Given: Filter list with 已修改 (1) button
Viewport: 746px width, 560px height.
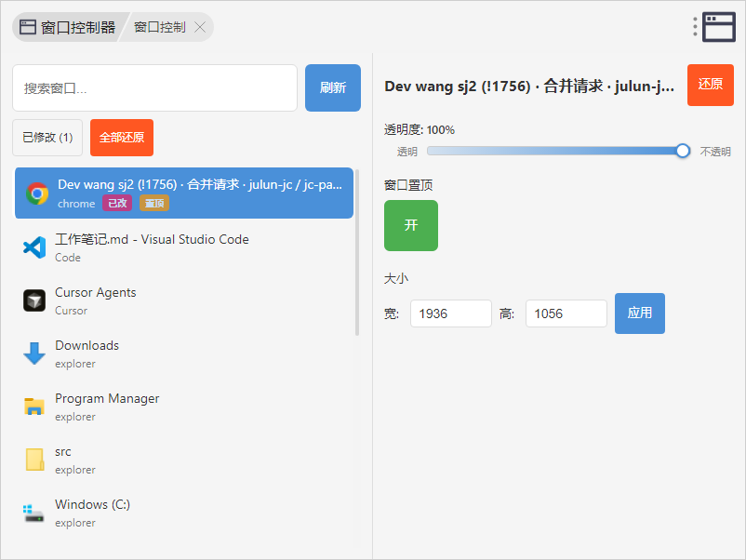Looking at the screenshot, I should [47, 138].
